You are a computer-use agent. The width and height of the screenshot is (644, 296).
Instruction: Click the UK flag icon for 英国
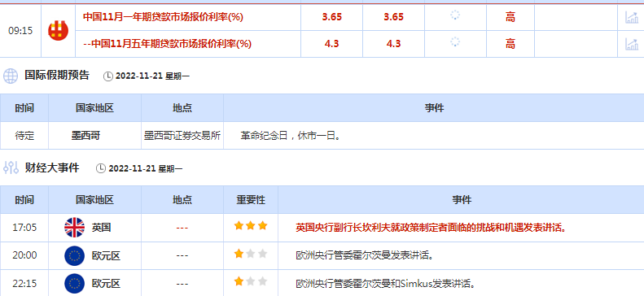tap(74, 228)
